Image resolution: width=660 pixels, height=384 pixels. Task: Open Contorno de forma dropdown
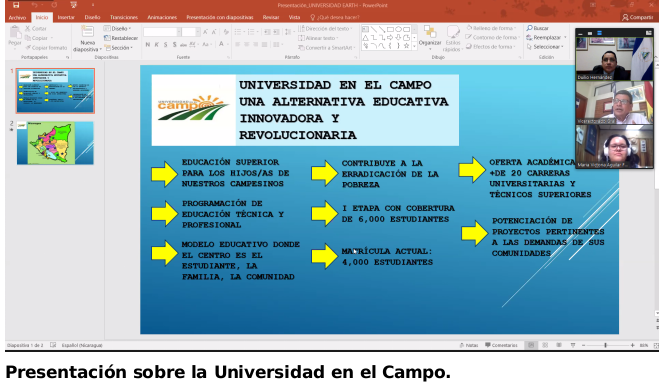point(492,37)
